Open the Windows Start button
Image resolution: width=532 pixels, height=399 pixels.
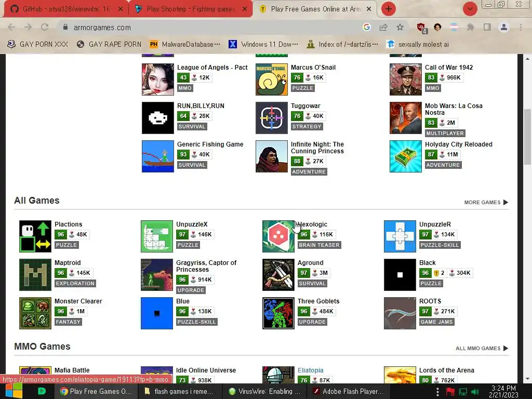point(14,391)
